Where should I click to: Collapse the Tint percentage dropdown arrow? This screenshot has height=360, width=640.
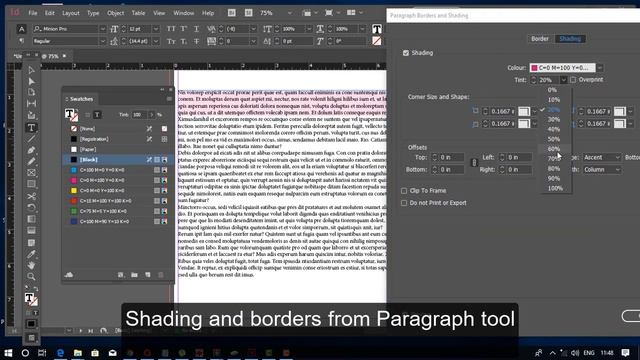click(563, 80)
